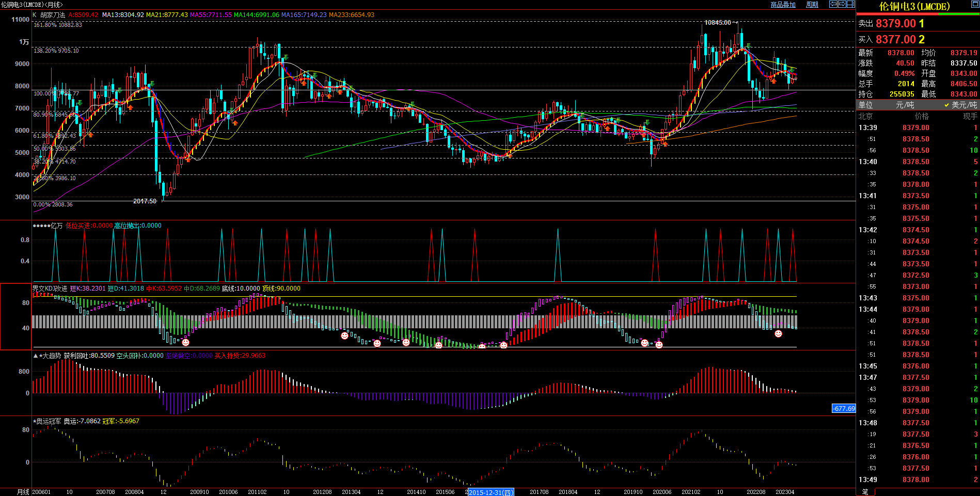
Task: Click the split panel layout icon
Action: point(850,4)
